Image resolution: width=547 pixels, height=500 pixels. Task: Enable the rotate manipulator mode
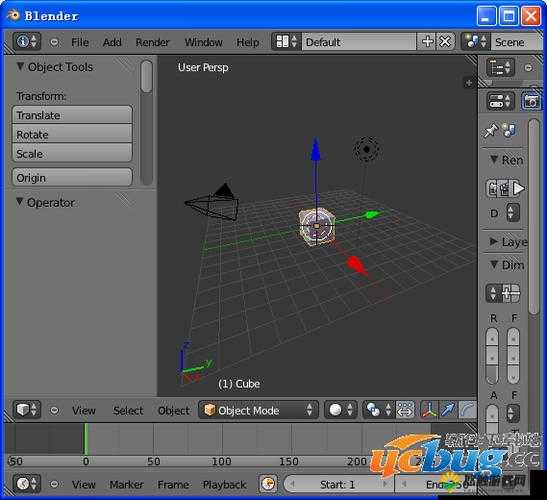point(467,410)
